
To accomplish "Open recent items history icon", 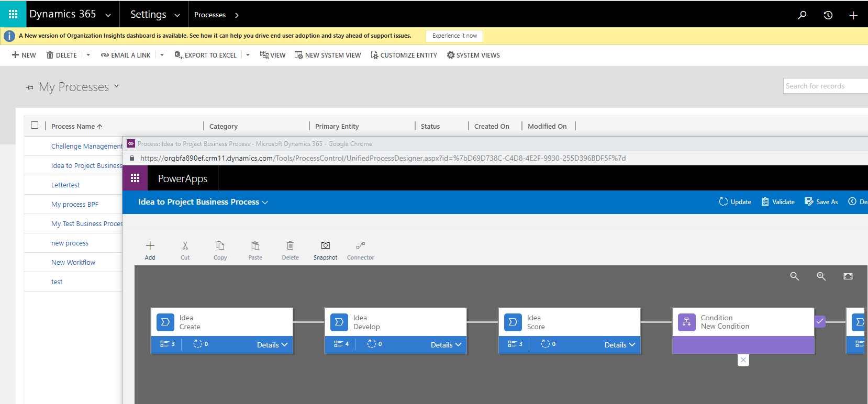I will (x=828, y=15).
